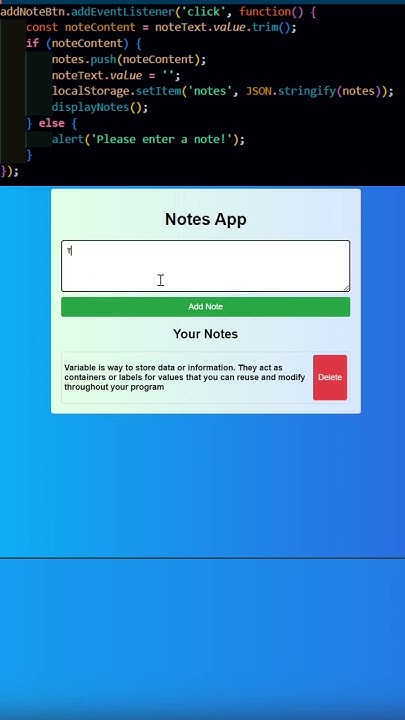Click the 'Notes App' heading
Image resolution: width=405 pixels, height=720 pixels.
205,219
